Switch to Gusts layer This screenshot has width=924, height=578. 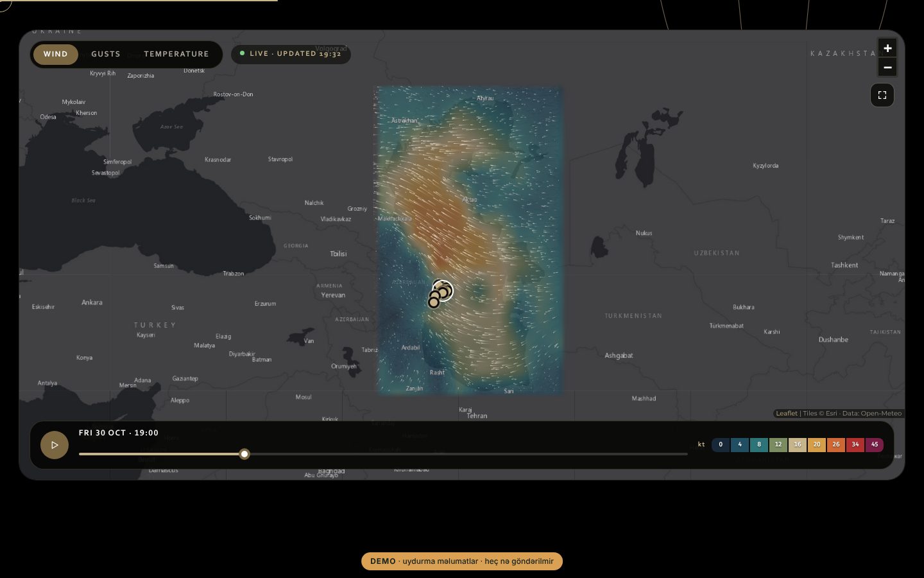click(x=106, y=54)
